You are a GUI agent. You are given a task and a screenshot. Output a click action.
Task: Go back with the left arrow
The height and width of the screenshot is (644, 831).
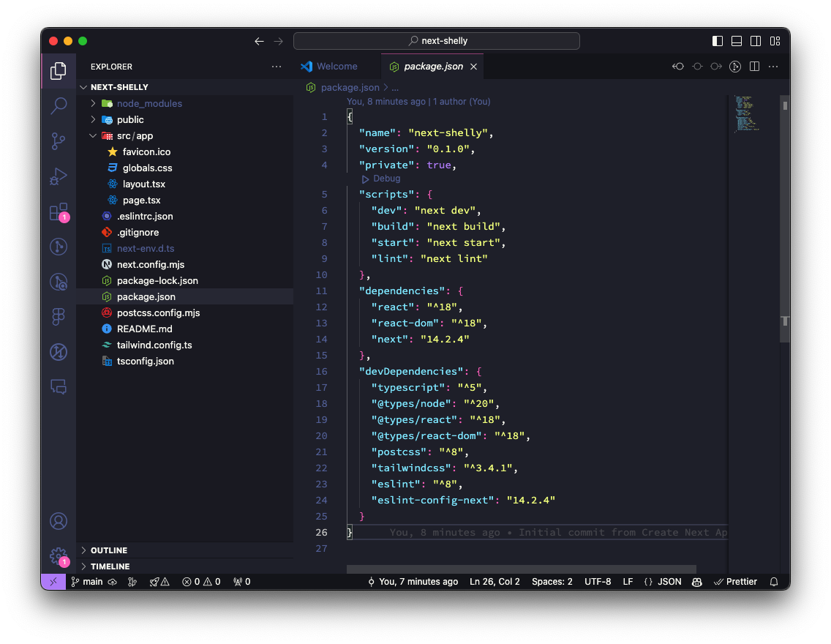tap(259, 41)
